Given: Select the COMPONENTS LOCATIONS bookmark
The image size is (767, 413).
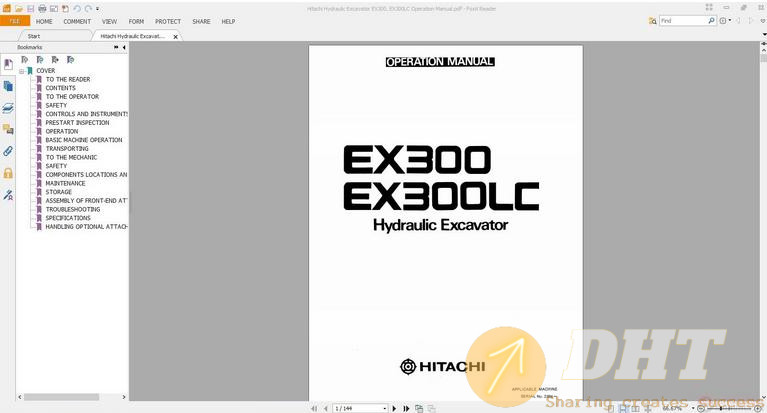Looking at the screenshot, I should coord(87,175).
